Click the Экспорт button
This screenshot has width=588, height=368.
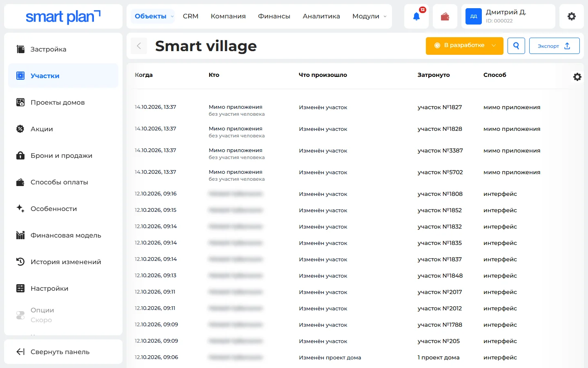tap(555, 46)
